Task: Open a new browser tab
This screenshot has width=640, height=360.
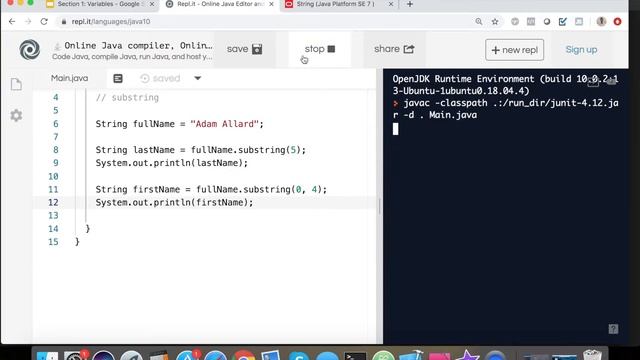Action: (x=410, y=4)
